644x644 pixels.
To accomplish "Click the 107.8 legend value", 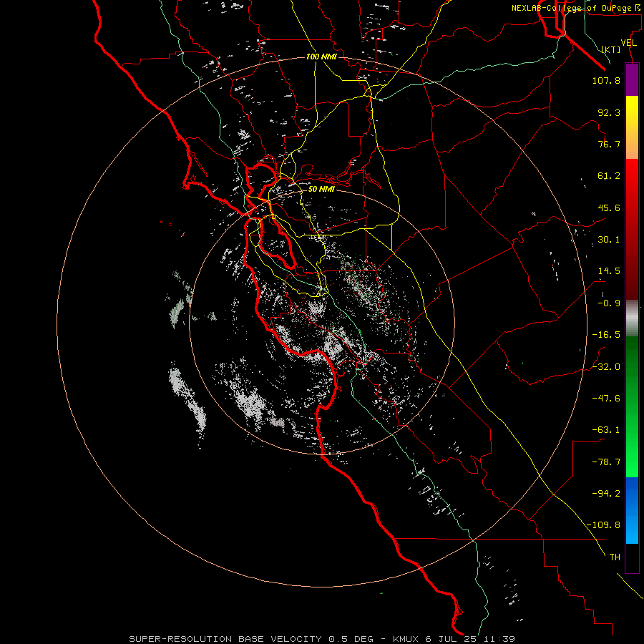I will [x=606, y=80].
